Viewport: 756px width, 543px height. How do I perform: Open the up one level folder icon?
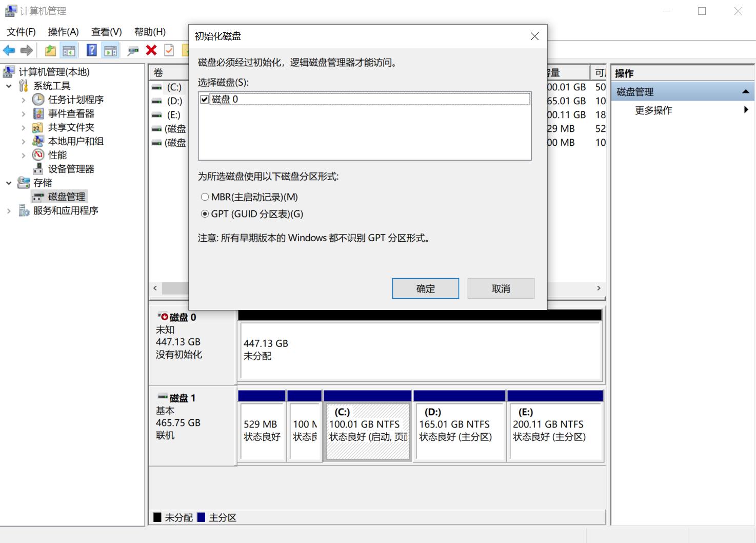[x=50, y=50]
